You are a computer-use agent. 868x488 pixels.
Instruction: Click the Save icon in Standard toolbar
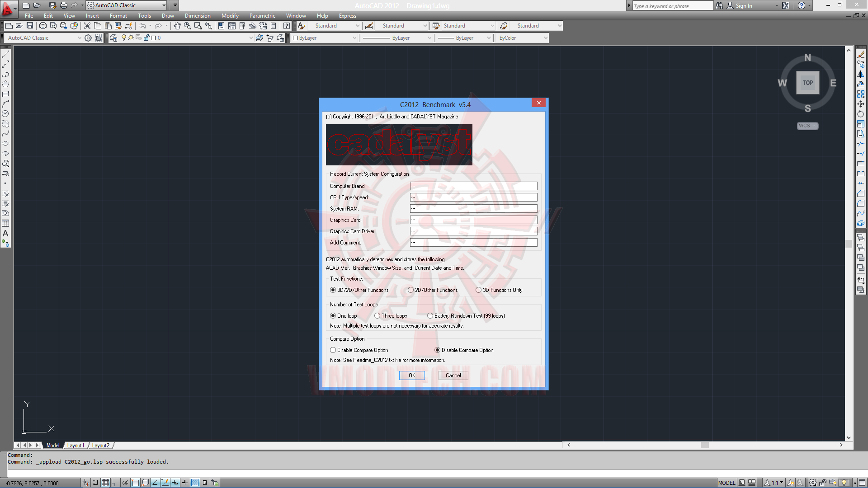tap(30, 26)
